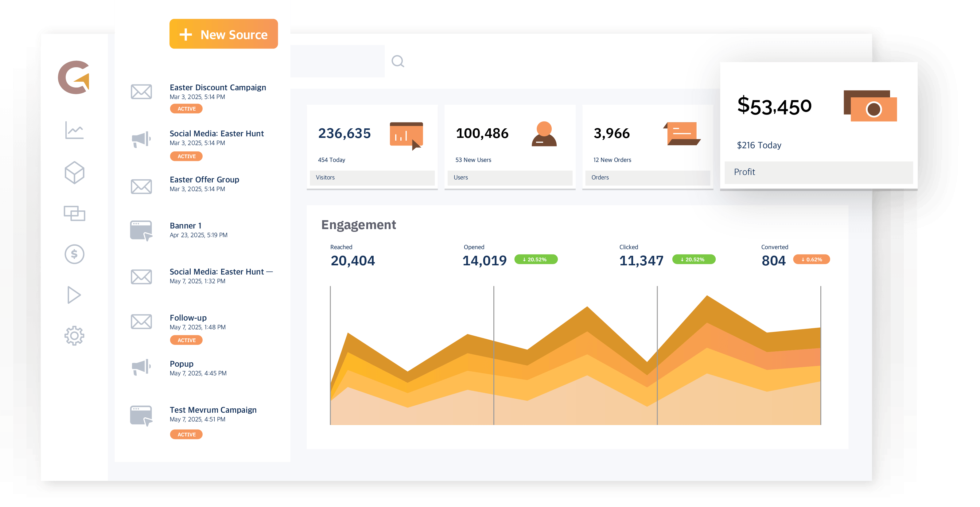Click May 7, 2025, 4:45 PM date
Image resolution: width=980 pixels, height=507 pixels.
pos(198,373)
